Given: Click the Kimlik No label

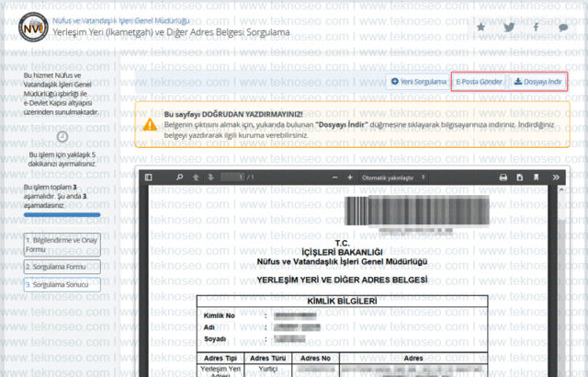Looking at the screenshot, I should pos(219,315).
